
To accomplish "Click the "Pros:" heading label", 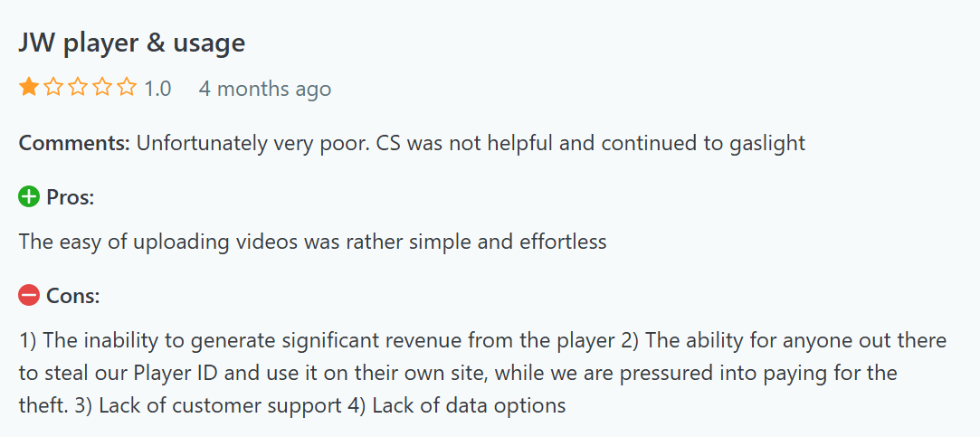I will tap(71, 196).
